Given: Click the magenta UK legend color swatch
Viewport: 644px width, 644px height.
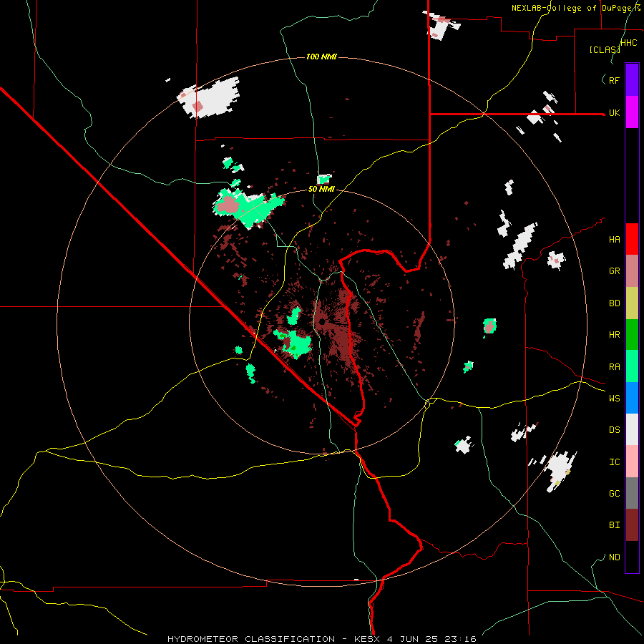Looking at the screenshot, I should pos(632,112).
